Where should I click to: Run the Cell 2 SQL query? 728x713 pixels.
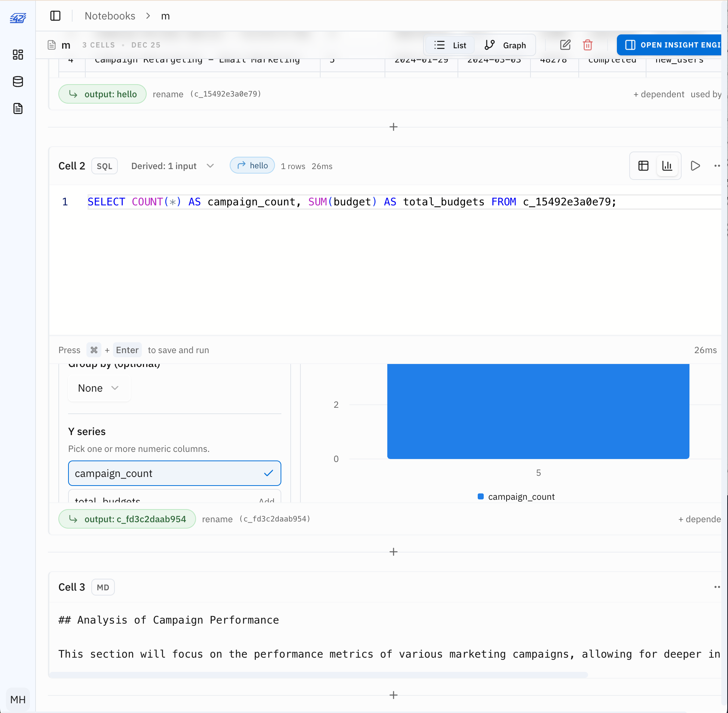[695, 166]
